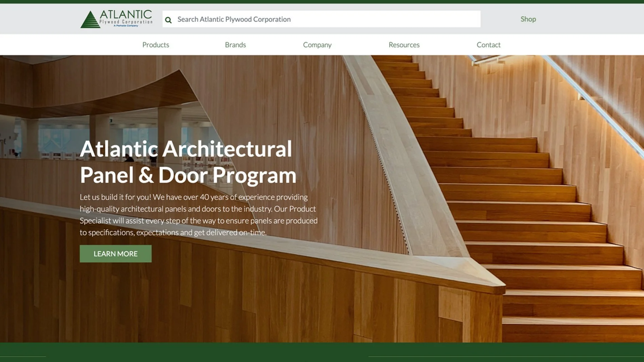This screenshot has width=644, height=362.
Task: Expand the Company navigation menu
Action: 317,44
